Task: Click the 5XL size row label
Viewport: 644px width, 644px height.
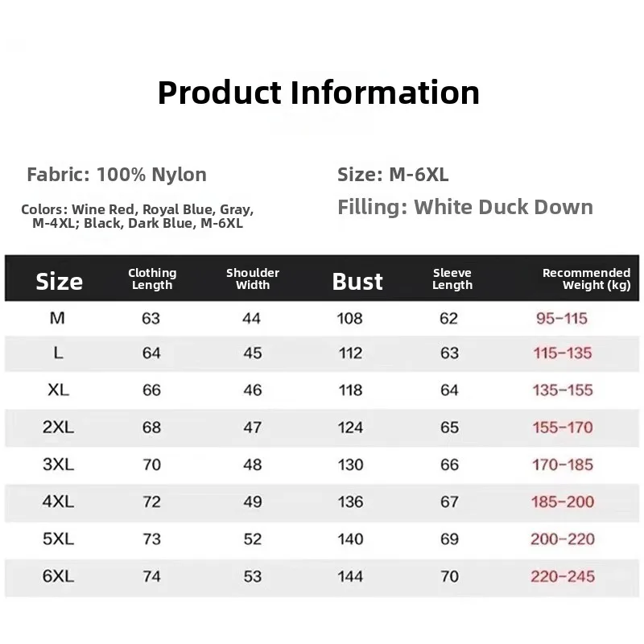Action: pos(58,539)
